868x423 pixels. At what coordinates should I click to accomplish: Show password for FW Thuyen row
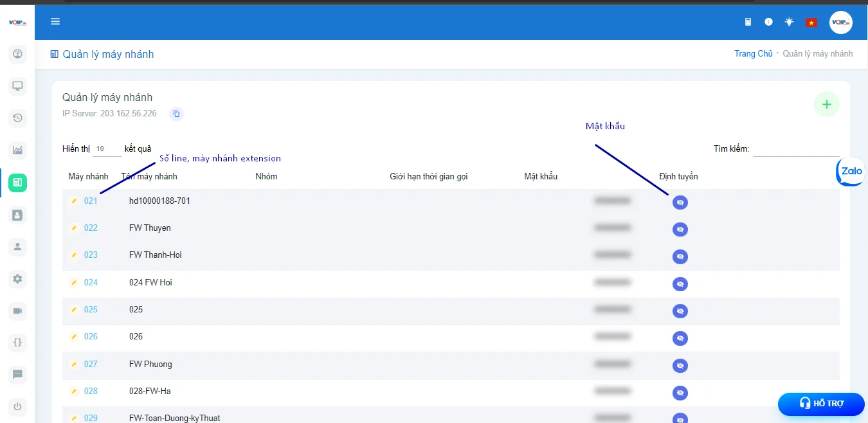click(680, 230)
